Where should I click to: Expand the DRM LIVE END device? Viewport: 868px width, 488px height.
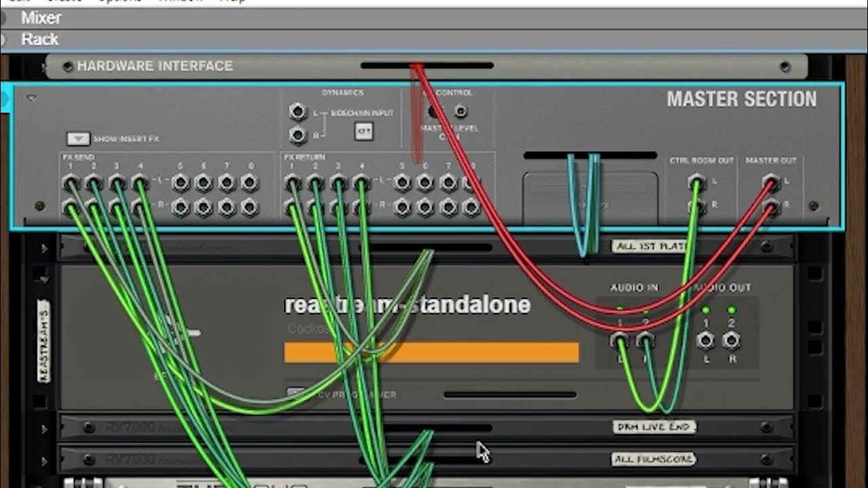45,428
